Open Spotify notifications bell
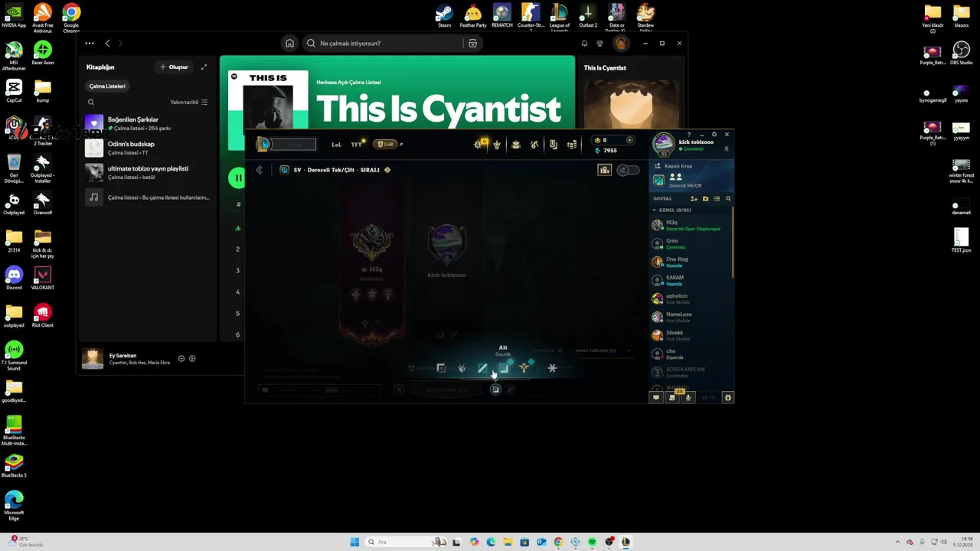 (x=584, y=43)
